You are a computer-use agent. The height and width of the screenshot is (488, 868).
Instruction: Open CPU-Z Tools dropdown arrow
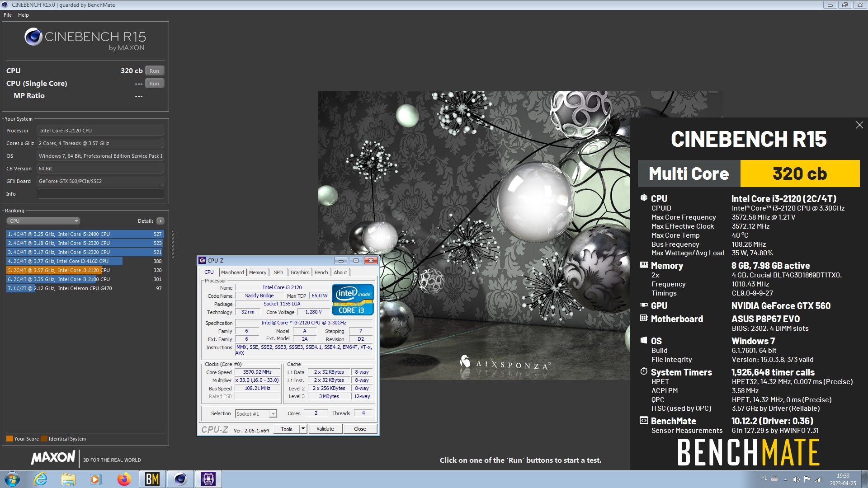[x=303, y=429]
